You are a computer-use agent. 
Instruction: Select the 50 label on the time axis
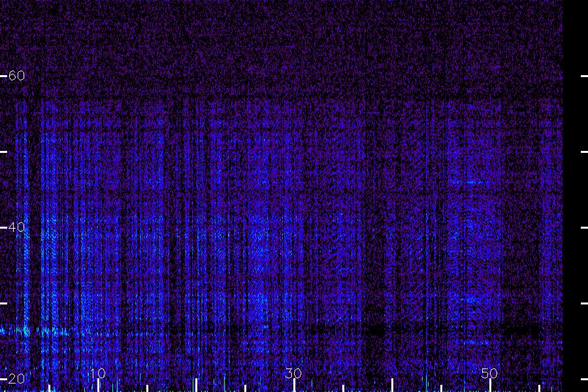click(489, 373)
